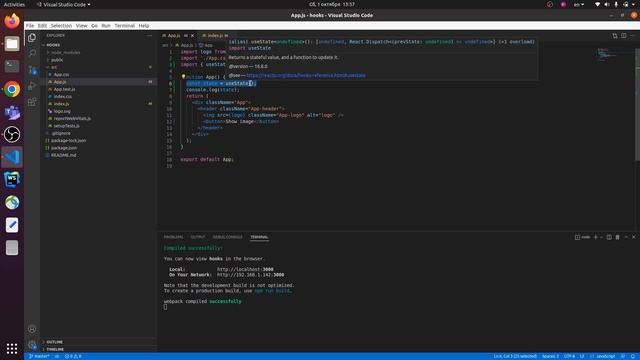The image size is (640, 360).
Task: Open the Run and Debug view
Action: pyautogui.click(x=32, y=86)
